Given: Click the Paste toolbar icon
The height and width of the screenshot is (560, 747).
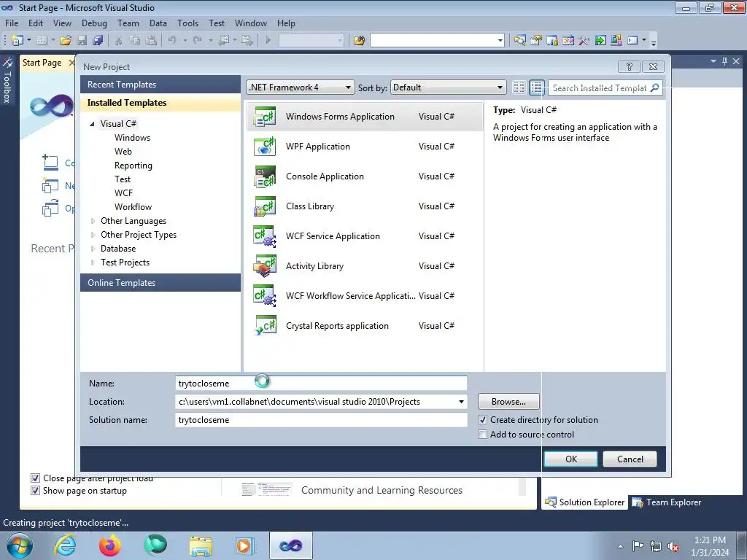Looking at the screenshot, I should [151, 41].
